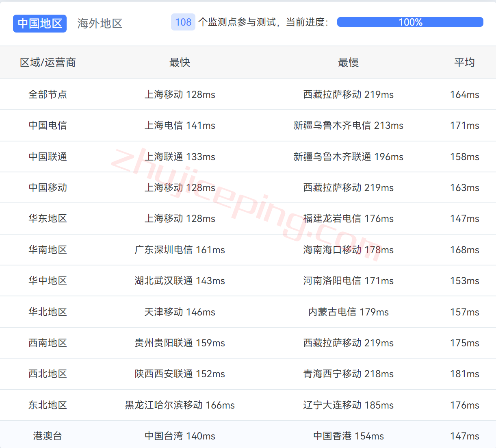Click the 168ms average for 华南地区
This screenshot has width=496, height=448.
click(x=465, y=250)
